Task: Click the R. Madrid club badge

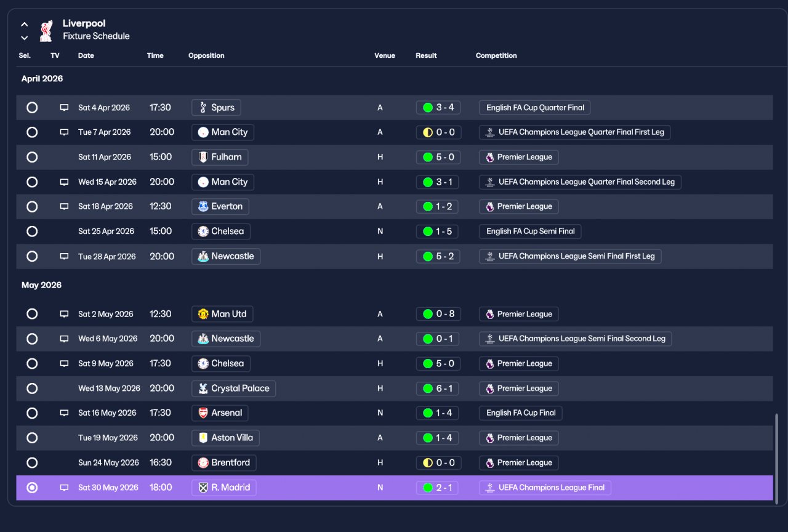Action: [203, 488]
